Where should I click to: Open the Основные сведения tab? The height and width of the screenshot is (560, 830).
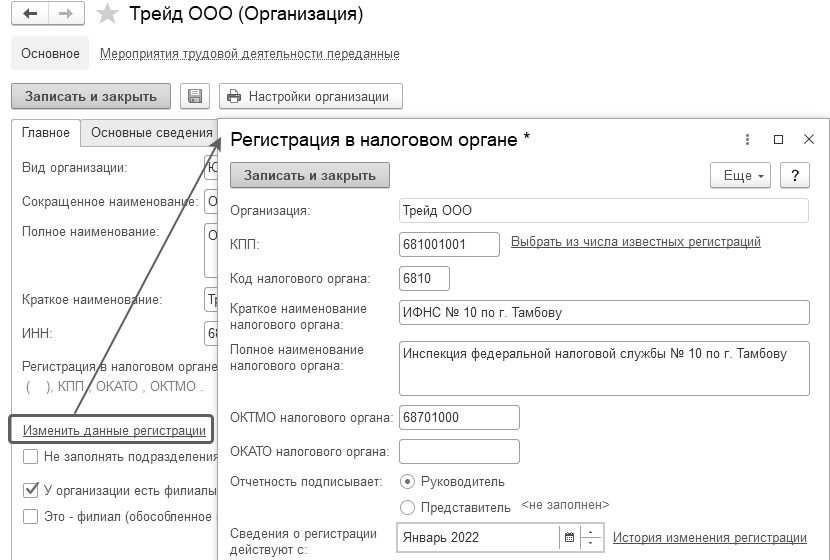click(x=152, y=133)
